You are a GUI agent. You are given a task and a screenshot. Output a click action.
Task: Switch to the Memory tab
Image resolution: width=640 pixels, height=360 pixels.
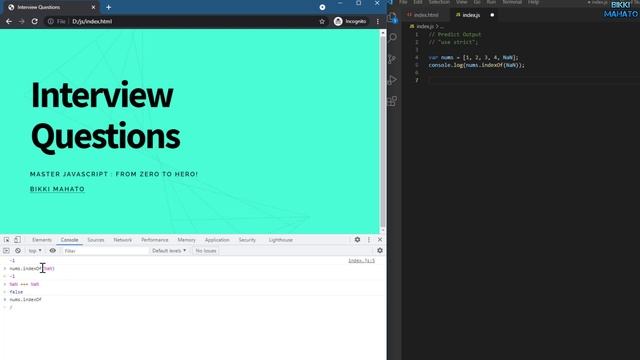pos(187,240)
